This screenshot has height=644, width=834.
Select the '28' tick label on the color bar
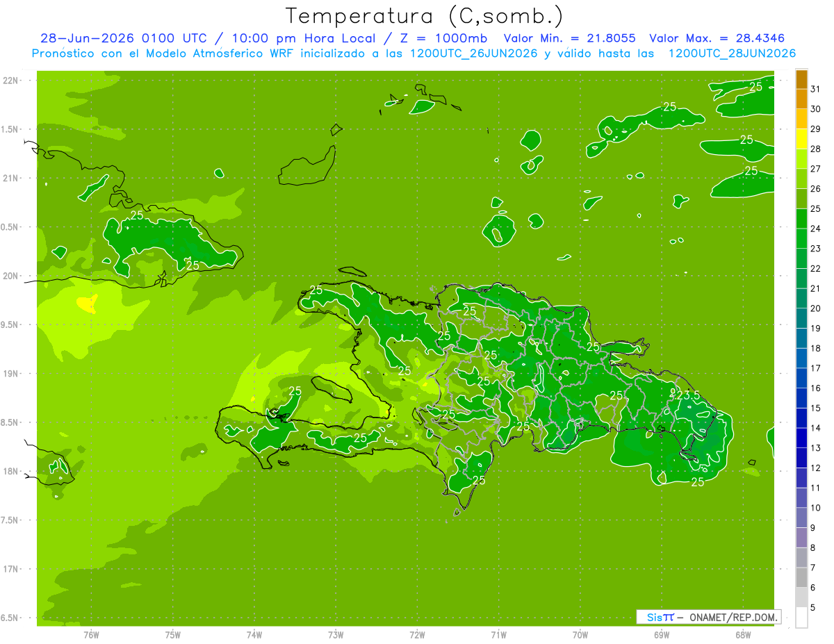click(x=815, y=149)
